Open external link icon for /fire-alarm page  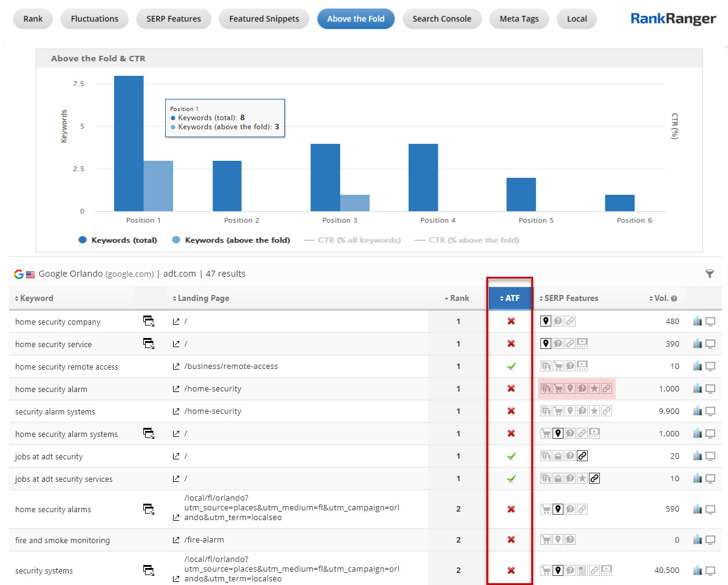[x=176, y=540]
